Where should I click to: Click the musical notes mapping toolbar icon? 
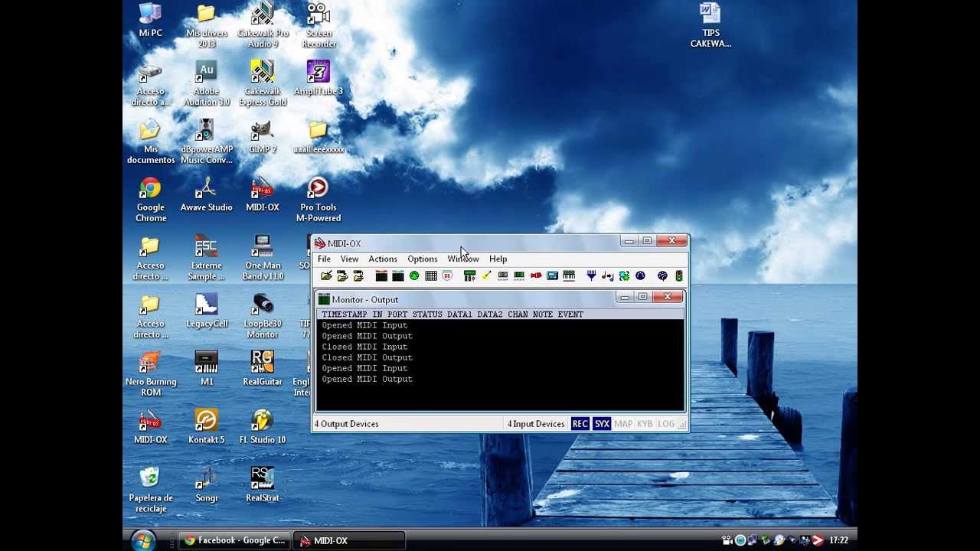(x=608, y=275)
